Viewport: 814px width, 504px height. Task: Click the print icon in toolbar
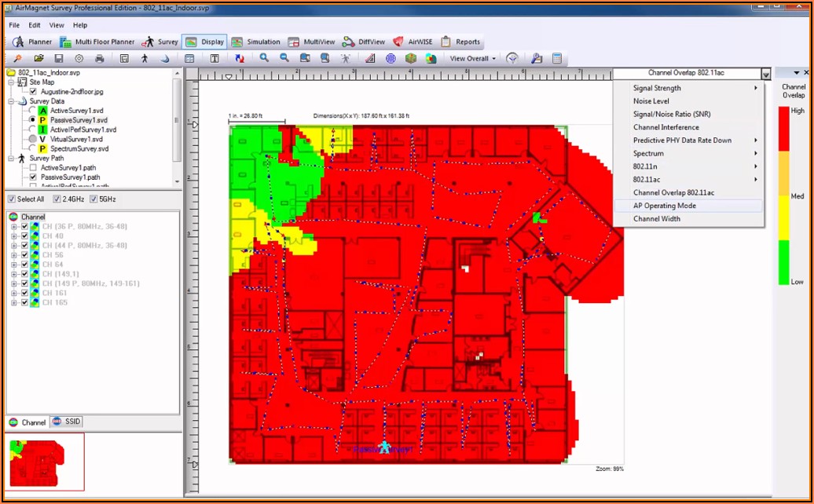[100, 58]
